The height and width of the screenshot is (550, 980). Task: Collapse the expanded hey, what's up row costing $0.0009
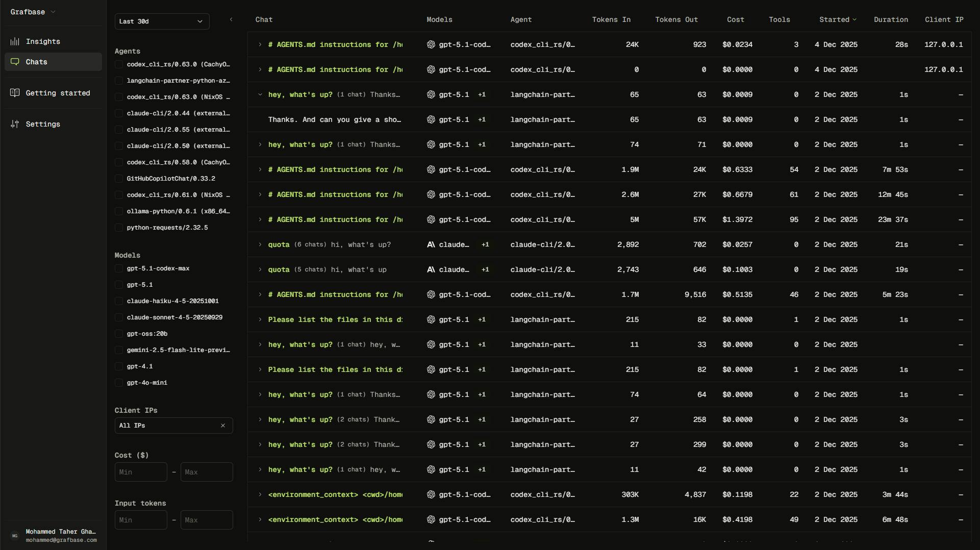click(260, 94)
